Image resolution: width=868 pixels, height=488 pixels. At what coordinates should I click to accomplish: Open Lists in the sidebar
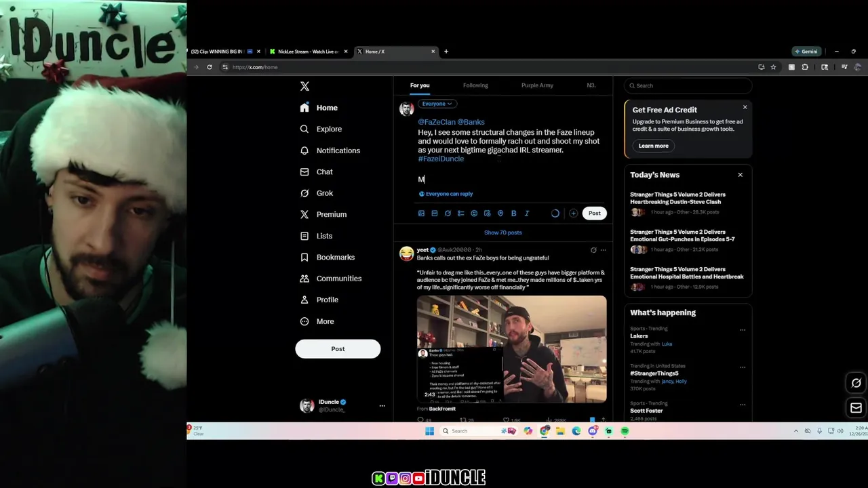[x=316, y=236]
